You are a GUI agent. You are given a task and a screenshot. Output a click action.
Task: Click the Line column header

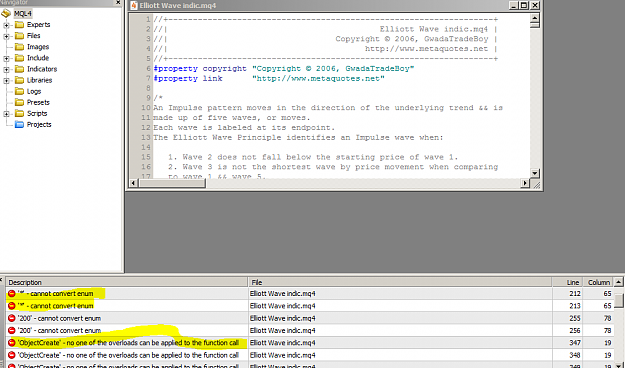coord(568,282)
